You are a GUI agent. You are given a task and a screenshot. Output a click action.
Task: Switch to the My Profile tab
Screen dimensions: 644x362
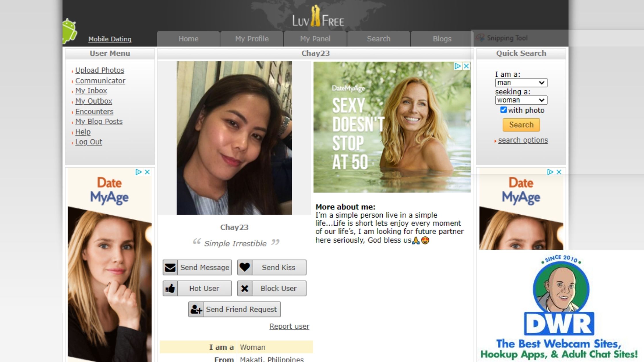point(252,39)
